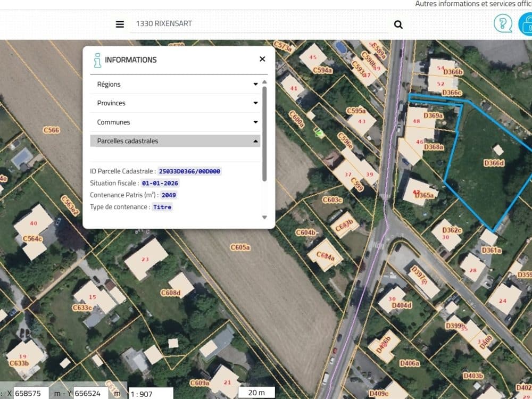Image resolution: width=532 pixels, height=399 pixels.
Task: Focus the search field '1330 RIXENSART'
Action: (x=259, y=24)
